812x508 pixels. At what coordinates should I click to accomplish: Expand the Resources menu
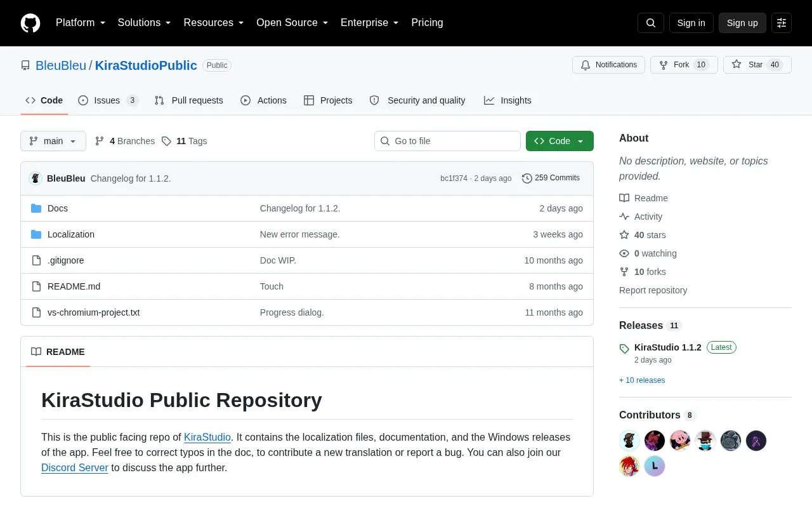214,23
